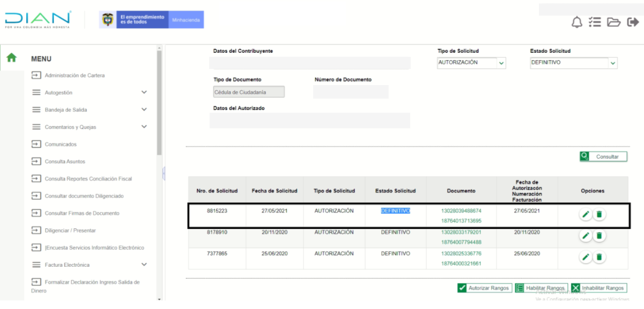Viewport: 644px width, 309px height.
Task: Open Administración de Cartera menu item
Action: 74,75
